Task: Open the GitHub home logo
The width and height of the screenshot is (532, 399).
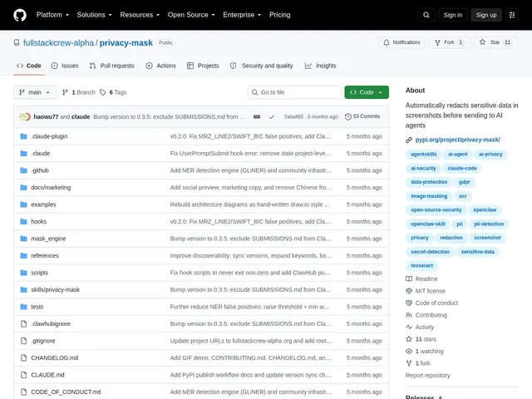Action: 20,15
